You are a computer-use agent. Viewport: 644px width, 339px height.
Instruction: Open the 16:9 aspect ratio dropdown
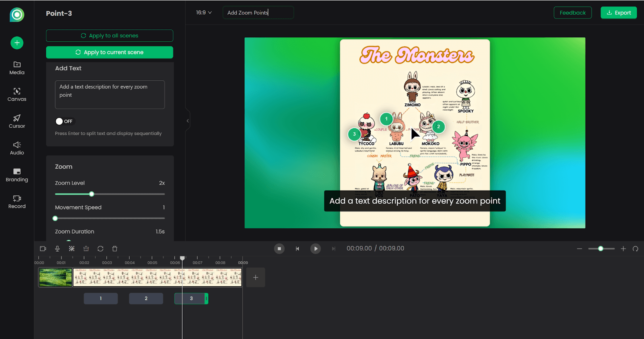point(204,12)
